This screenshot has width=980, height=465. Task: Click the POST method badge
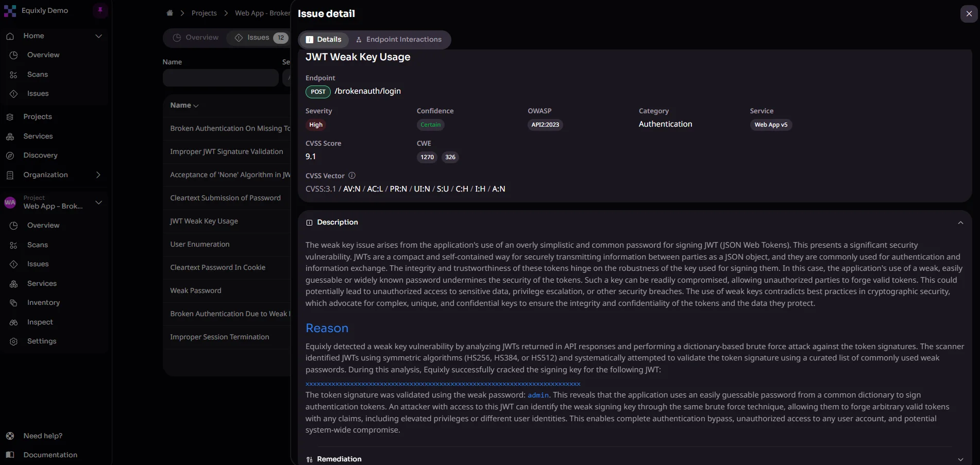click(318, 92)
